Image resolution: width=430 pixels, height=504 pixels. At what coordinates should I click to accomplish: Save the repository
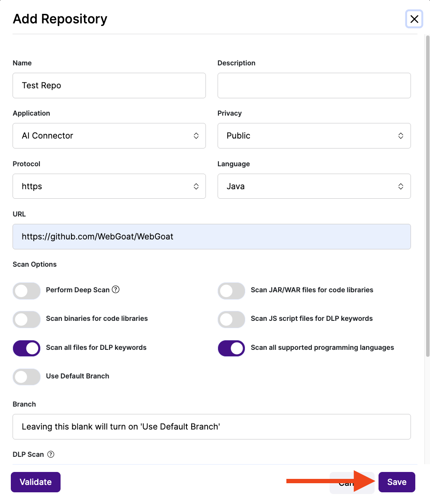click(x=397, y=482)
